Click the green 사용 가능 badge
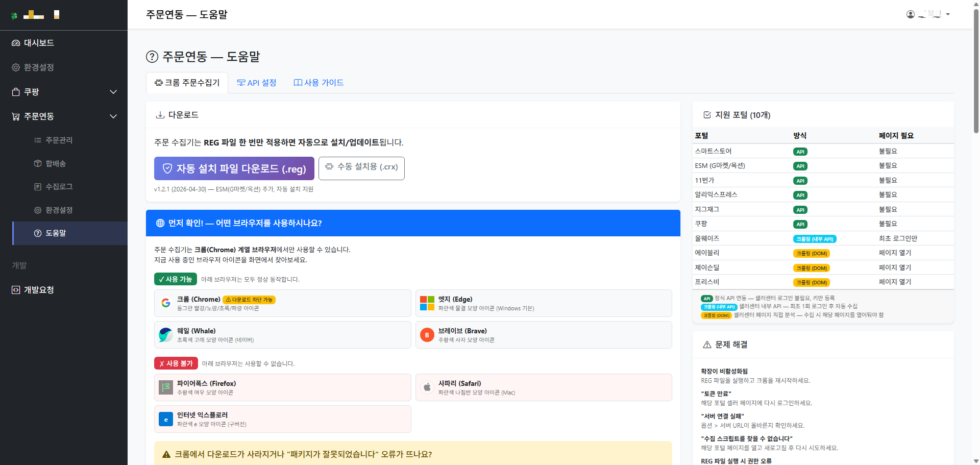Image resolution: width=980 pixels, height=465 pixels. click(175, 279)
